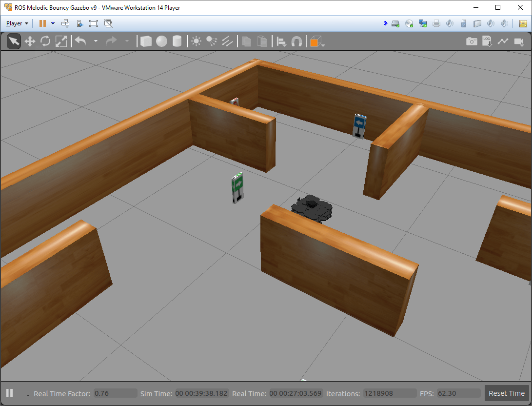Expand the undo history dropdown arrow

coord(96,41)
